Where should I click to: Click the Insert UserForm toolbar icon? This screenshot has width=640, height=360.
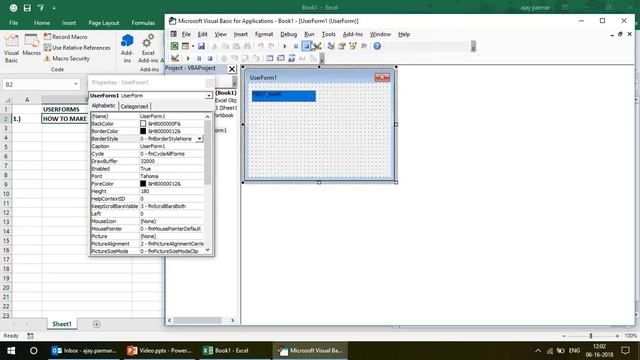[185, 46]
